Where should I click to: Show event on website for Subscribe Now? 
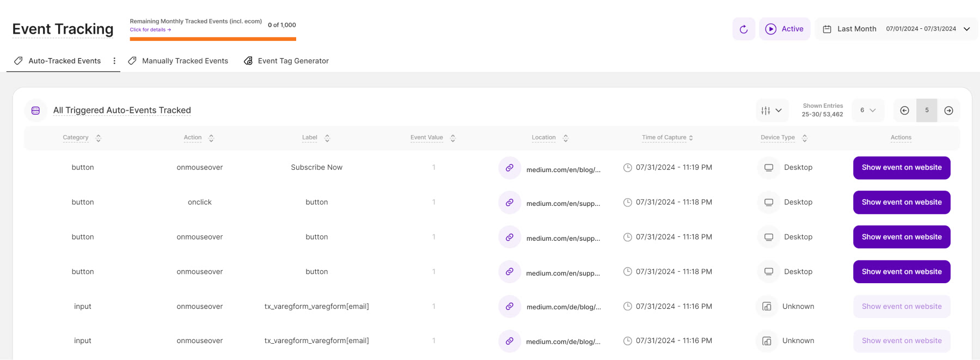click(x=901, y=168)
